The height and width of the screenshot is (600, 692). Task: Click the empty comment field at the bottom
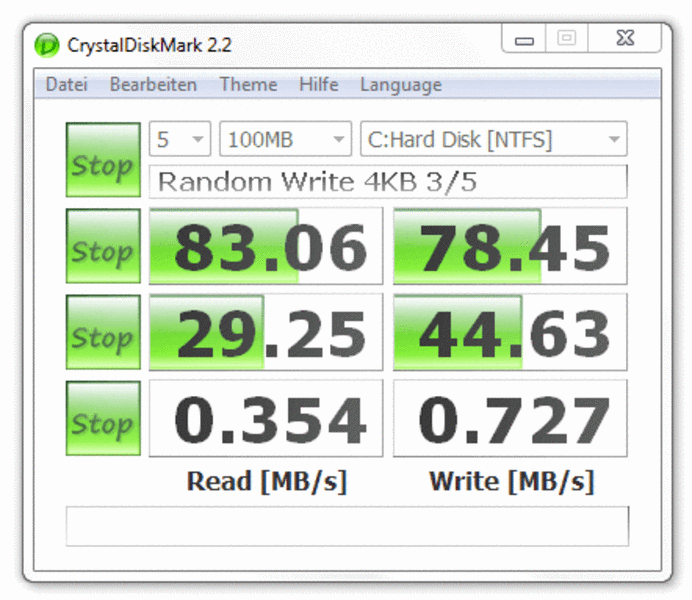(x=347, y=526)
